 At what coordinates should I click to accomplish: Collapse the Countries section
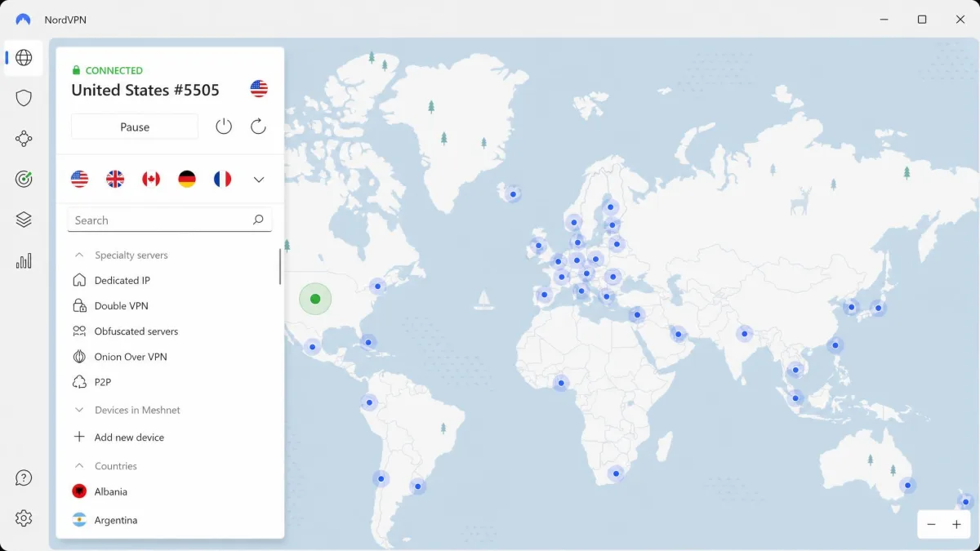(x=79, y=466)
